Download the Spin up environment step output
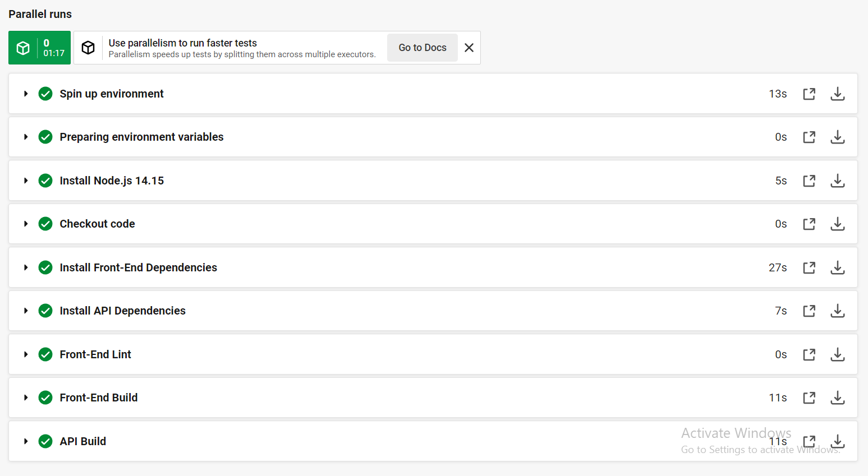 [x=837, y=94]
